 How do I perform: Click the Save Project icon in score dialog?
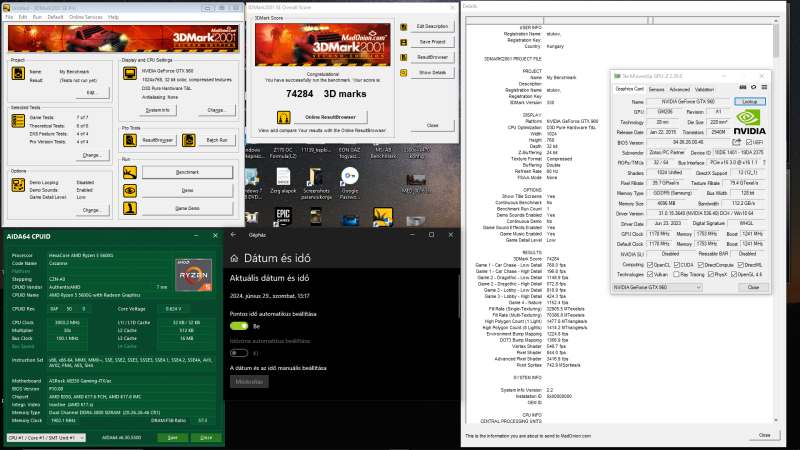coord(404,42)
